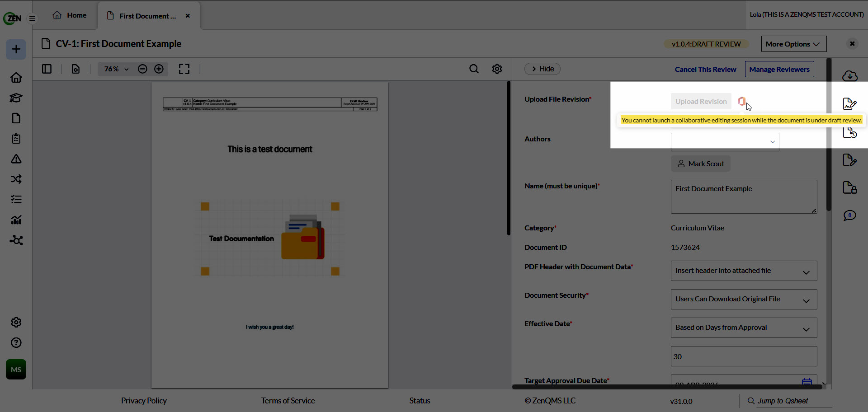868x412 pixels.
Task: Click the Jump to Qsheet search field
Action: 794,401
